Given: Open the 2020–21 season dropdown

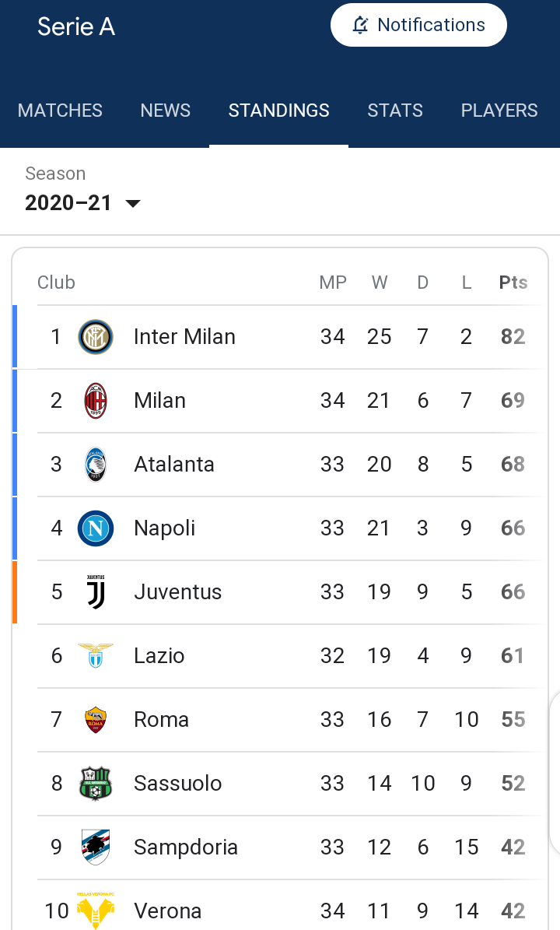Looking at the screenshot, I should pos(82,203).
